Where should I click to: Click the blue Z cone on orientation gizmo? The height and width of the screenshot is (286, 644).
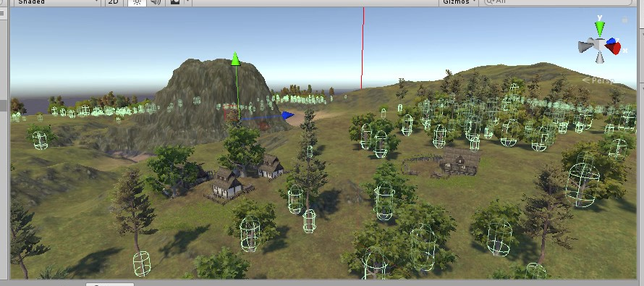(611, 41)
